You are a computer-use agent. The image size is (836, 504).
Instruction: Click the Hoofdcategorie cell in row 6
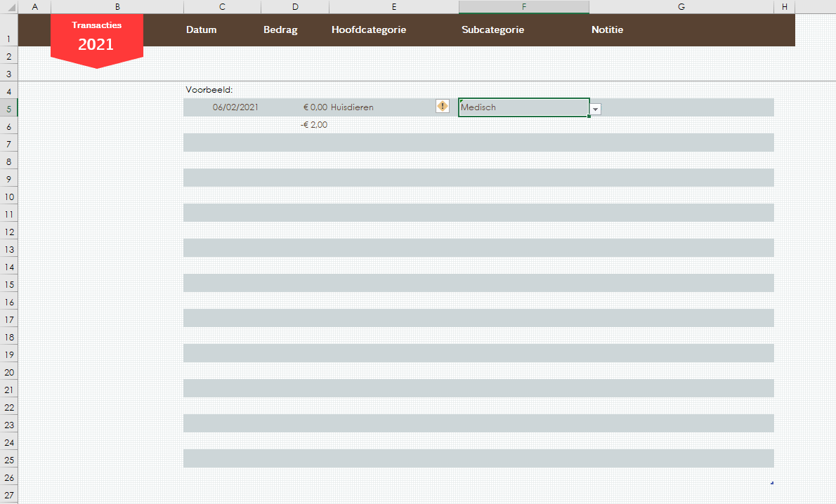point(394,125)
